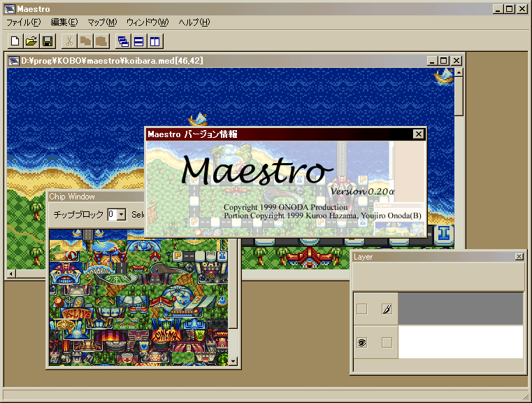Image resolution: width=532 pixels, height=403 pixels.
Task: Select the Paste toolbar icon
Action: (x=102, y=41)
